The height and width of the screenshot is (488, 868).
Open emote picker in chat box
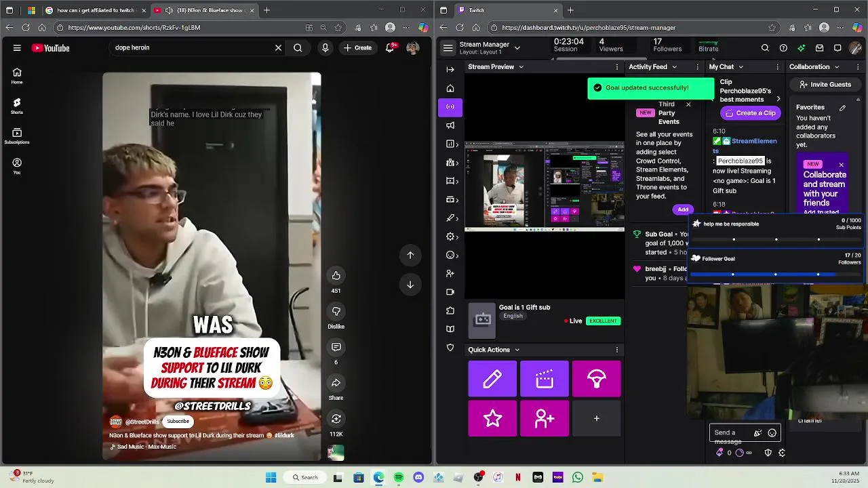pyautogui.click(x=772, y=433)
